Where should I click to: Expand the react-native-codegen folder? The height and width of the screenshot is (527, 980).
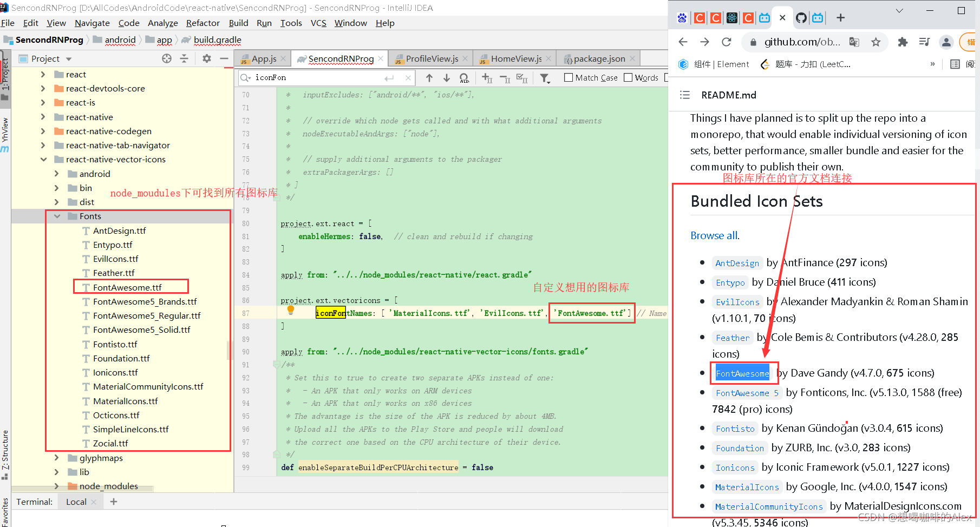43,131
